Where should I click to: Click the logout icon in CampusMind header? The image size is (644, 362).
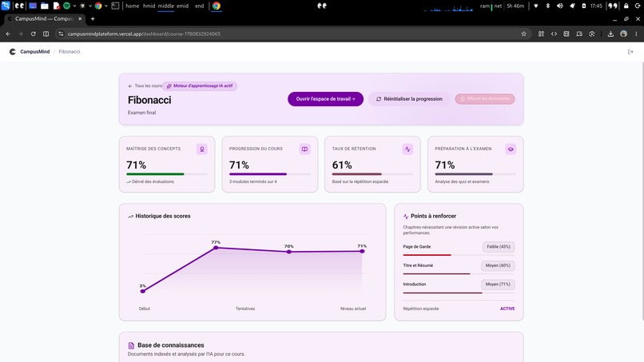pos(630,52)
